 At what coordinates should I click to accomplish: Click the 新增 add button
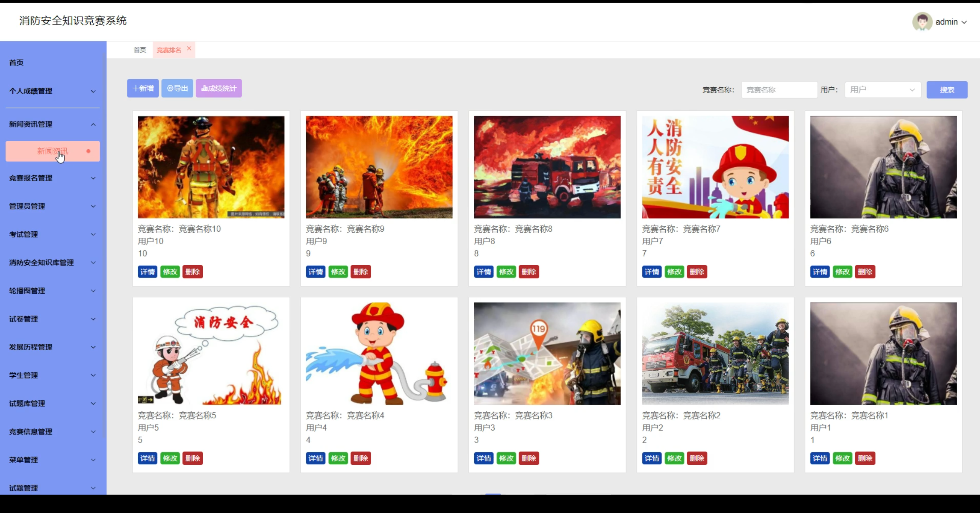[x=143, y=88]
